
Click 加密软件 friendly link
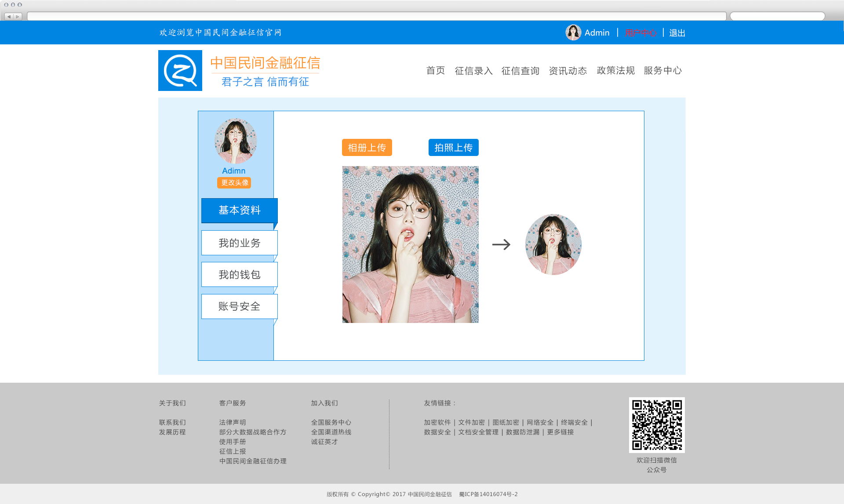(x=437, y=422)
